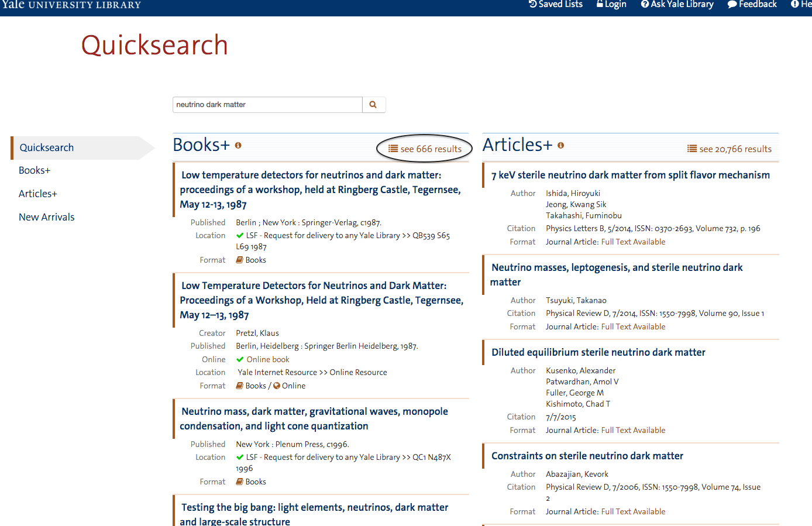Click the Login lock icon
The image size is (812, 526).
tap(600, 4)
